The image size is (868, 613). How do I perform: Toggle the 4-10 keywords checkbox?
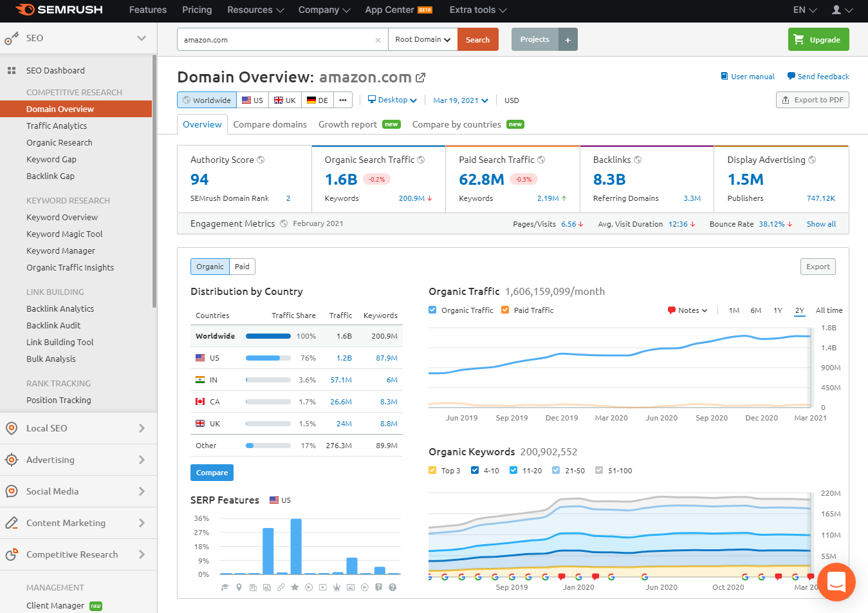[x=475, y=470]
